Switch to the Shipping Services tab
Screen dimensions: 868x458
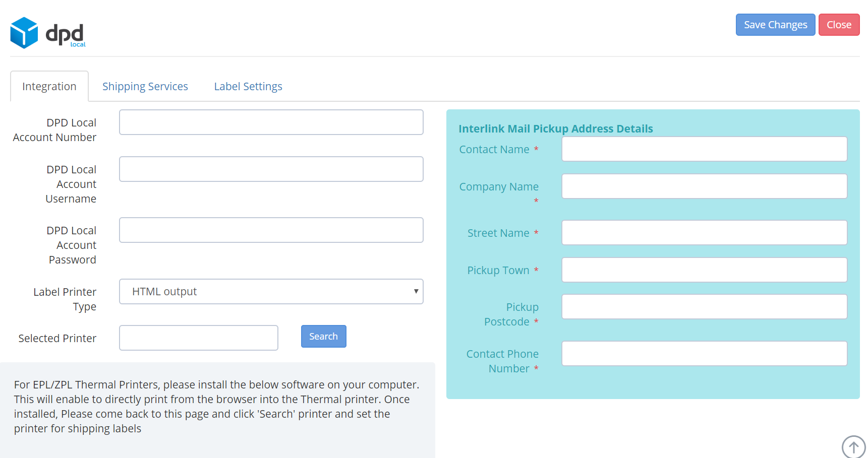point(145,86)
